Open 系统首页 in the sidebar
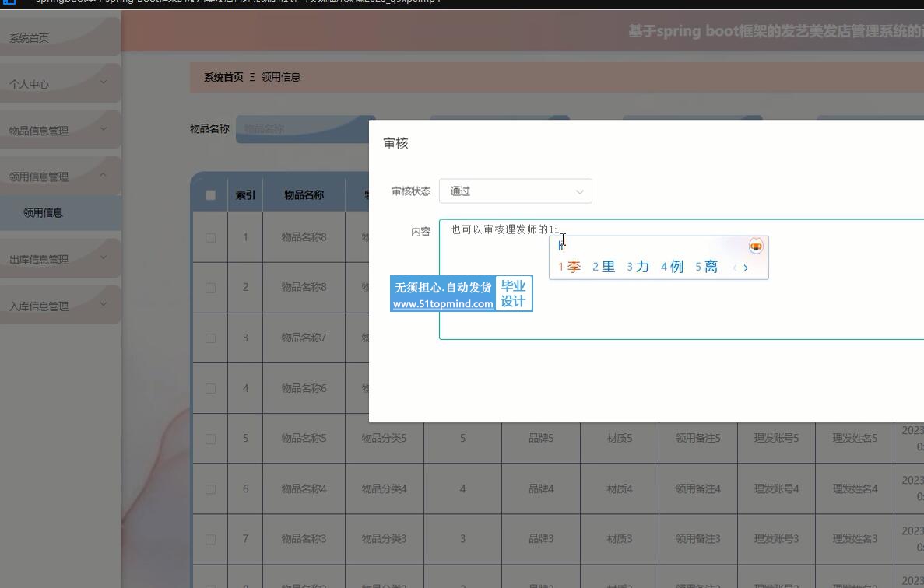This screenshot has width=924, height=588. pos(60,37)
